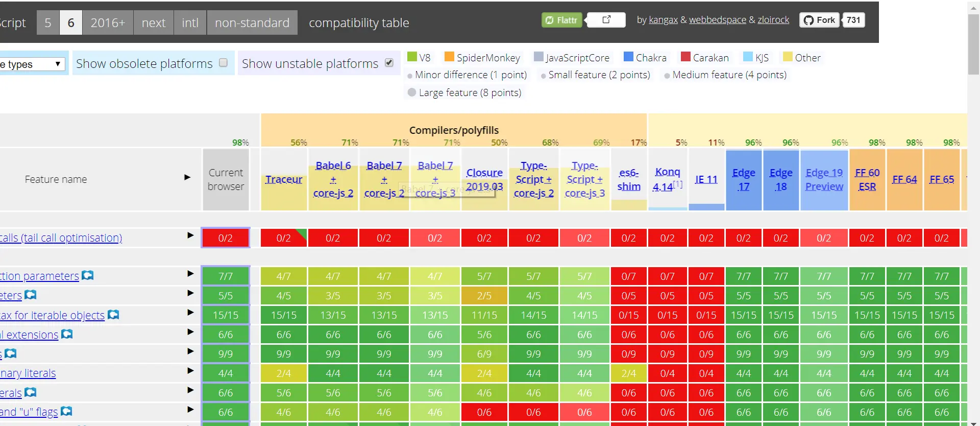Open comment icon beside the 'parameters' link
This screenshot has width=980, height=426.
point(88,275)
